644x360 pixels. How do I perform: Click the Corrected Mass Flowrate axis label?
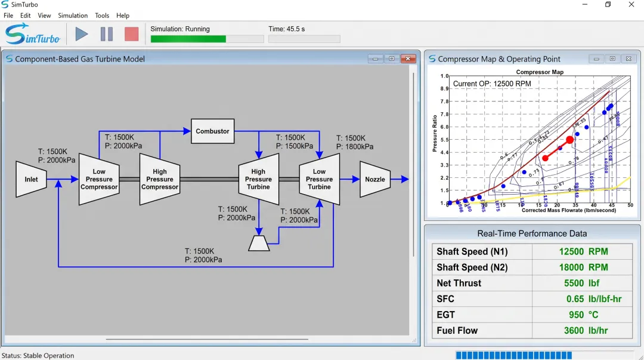pyautogui.click(x=569, y=210)
